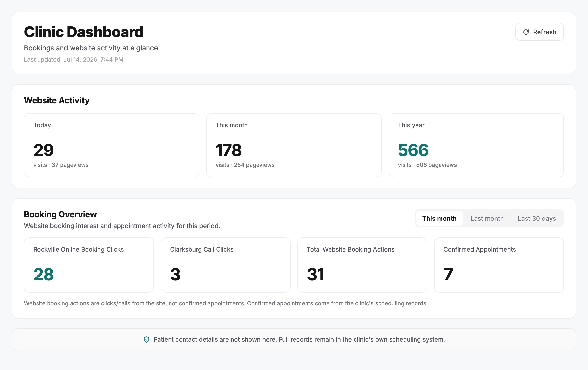Click the Total Website Booking Actions label
This screenshot has width=588, height=370.
[x=351, y=249]
